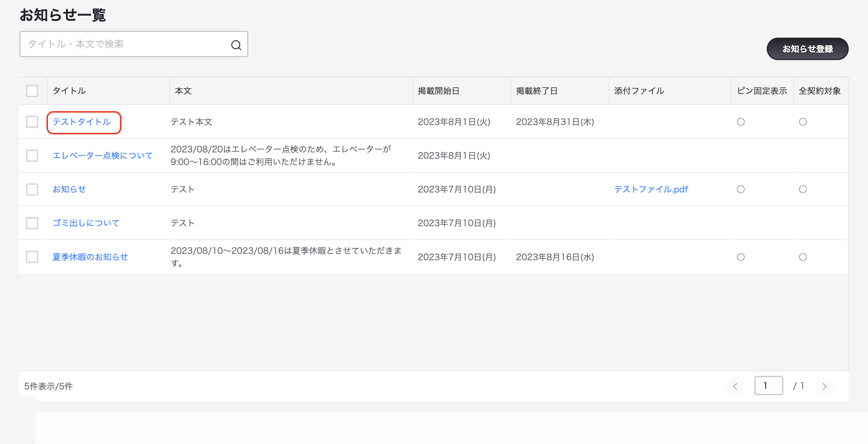Check the お知らせ row checkbox
868x444 pixels.
point(32,189)
